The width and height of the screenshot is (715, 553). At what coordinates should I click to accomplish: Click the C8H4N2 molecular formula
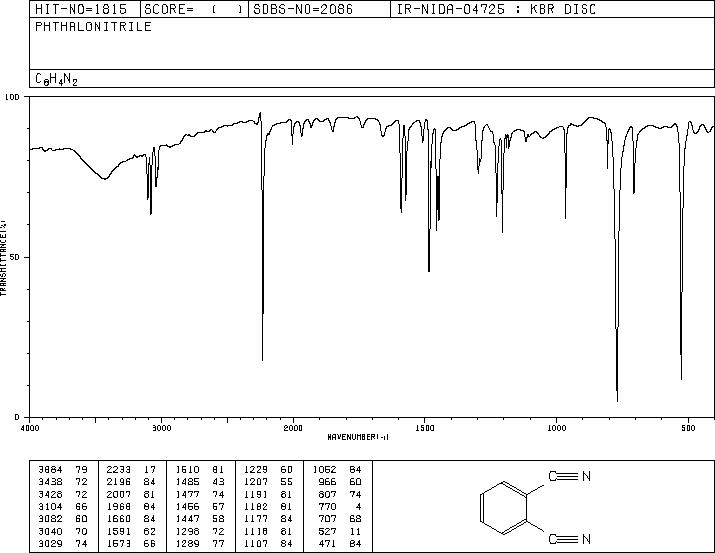[x=56, y=79]
